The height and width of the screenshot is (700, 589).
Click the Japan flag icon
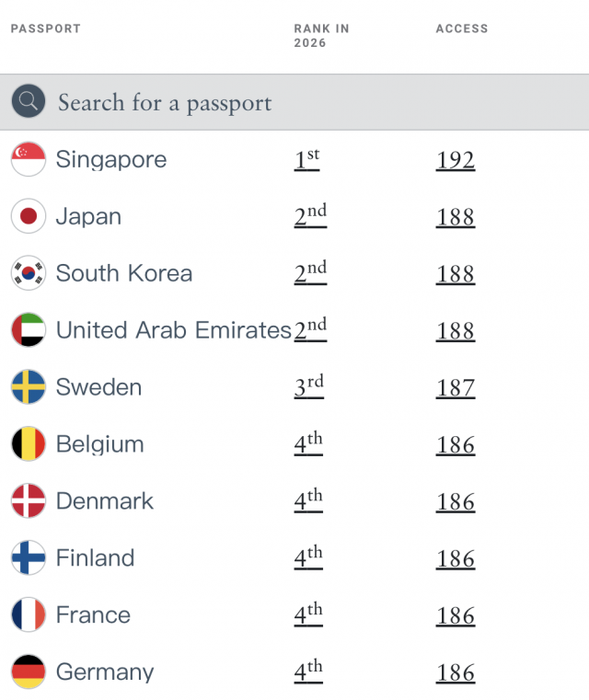29,216
